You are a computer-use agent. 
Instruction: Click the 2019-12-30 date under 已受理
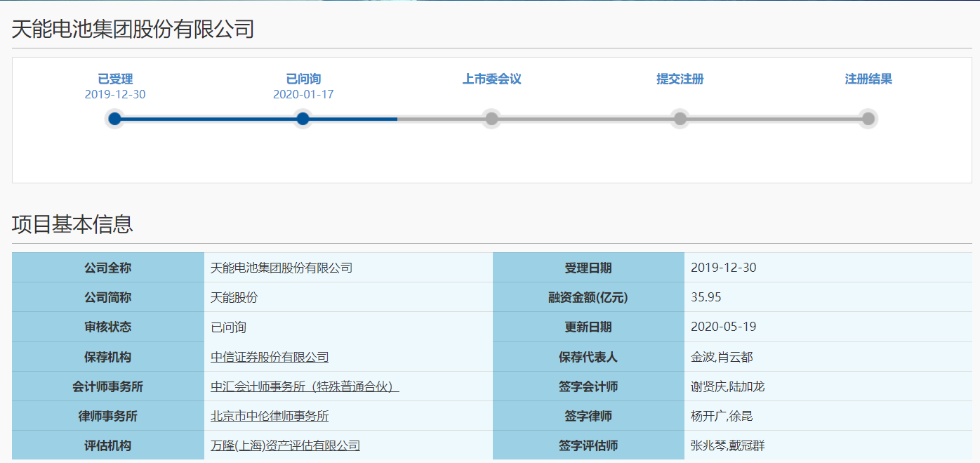115,94
